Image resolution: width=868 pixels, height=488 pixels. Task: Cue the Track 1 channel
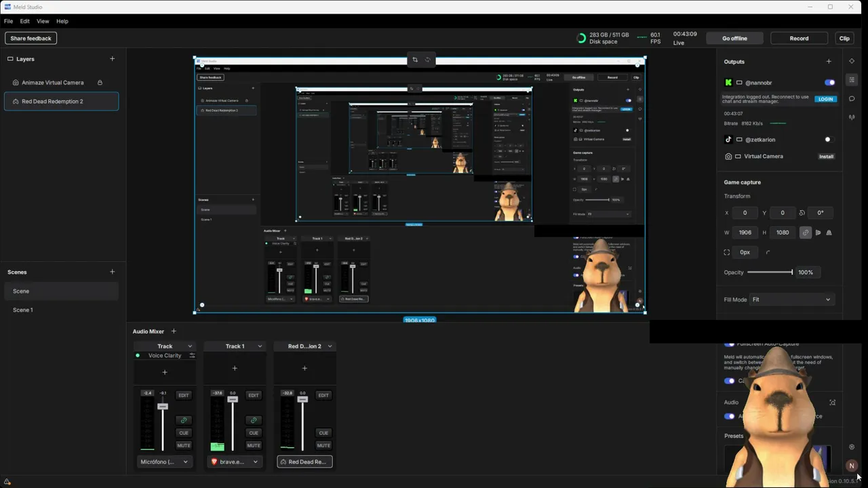(253, 433)
